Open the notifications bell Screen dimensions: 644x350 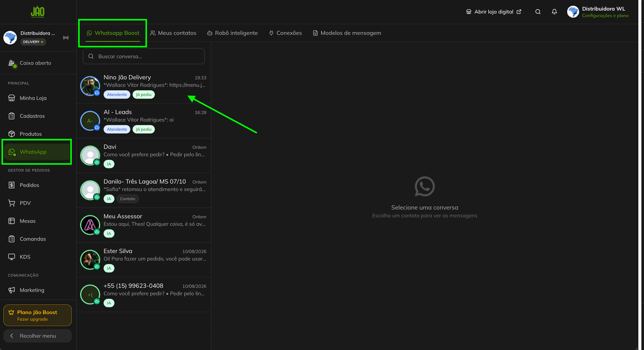[x=554, y=12]
